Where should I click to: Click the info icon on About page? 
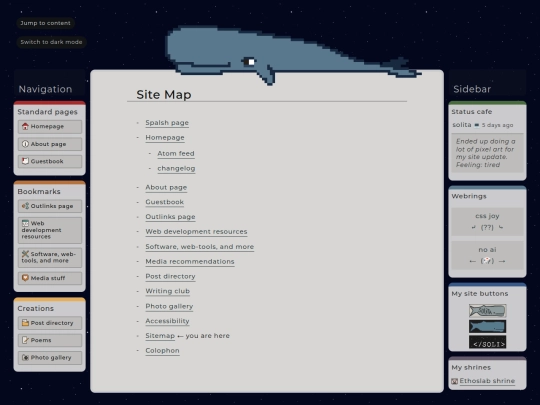pos(25,144)
